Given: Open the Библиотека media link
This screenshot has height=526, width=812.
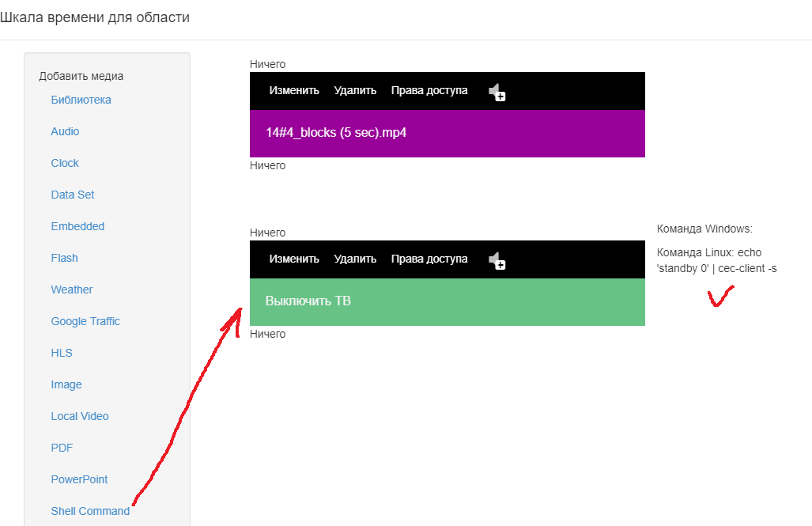Looking at the screenshot, I should pos(81,100).
